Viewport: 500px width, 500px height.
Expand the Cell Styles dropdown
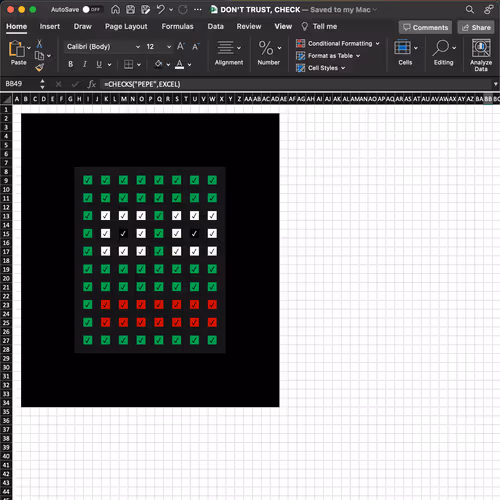(x=343, y=68)
